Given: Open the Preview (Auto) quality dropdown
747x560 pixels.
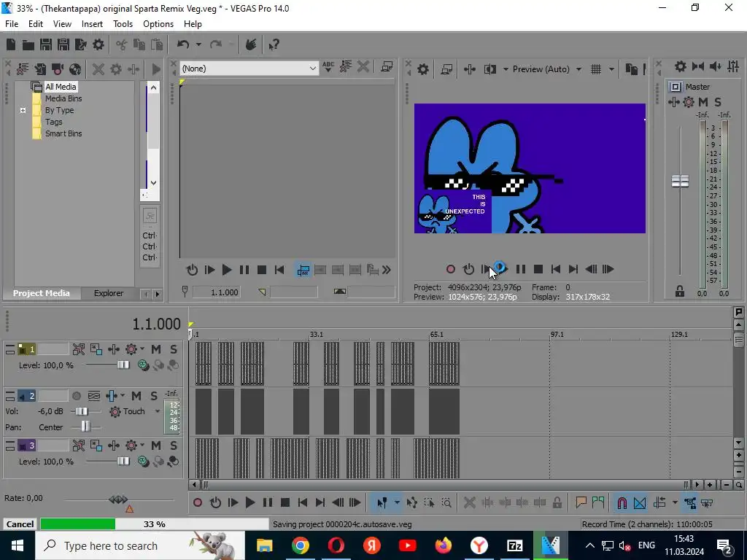Looking at the screenshot, I should [578, 69].
